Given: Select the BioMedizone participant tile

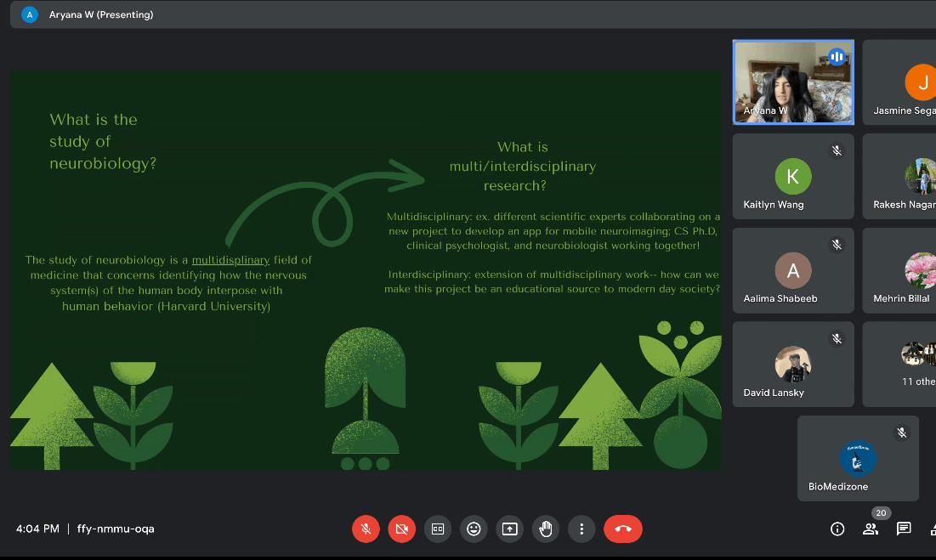Looking at the screenshot, I should tap(857, 458).
